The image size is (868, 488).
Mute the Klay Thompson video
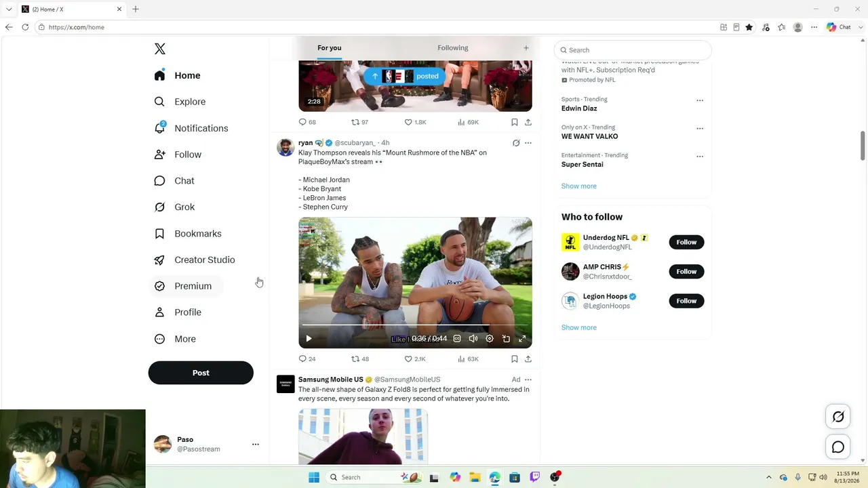(x=473, y=338)
